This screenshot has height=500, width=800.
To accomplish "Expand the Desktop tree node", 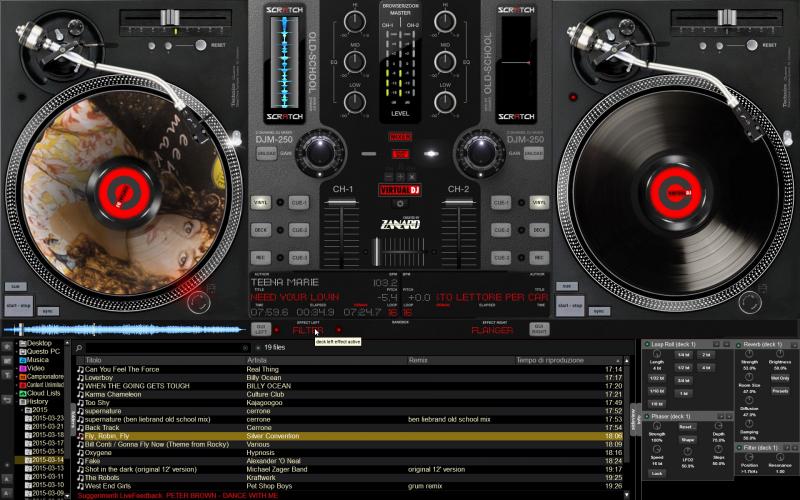I will tap(17, 343).
